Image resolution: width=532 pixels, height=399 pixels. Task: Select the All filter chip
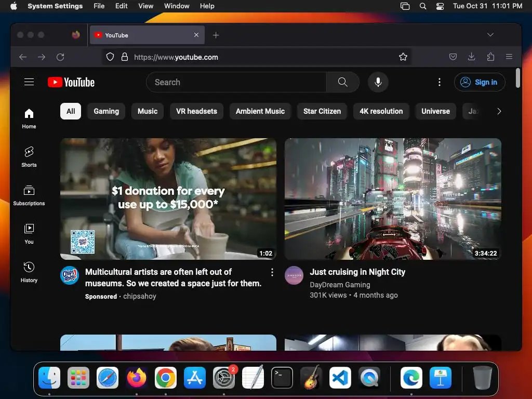click(71, 111)
